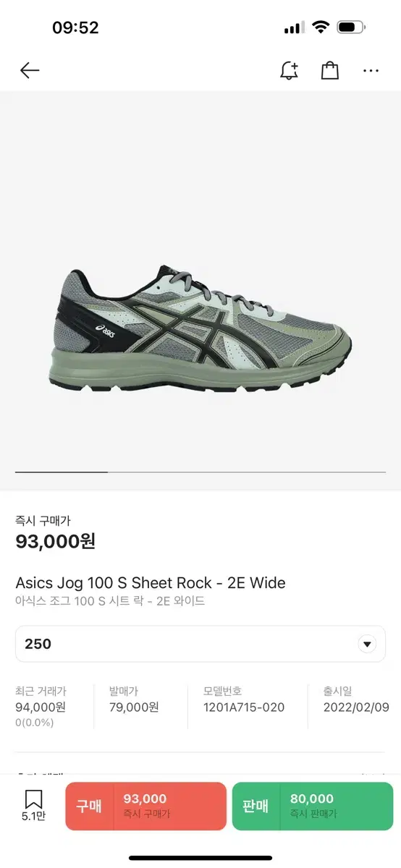Tap the red 구매 93,000 buy button
This screenshot has width=401, height=868.
[x=145, y=806]
